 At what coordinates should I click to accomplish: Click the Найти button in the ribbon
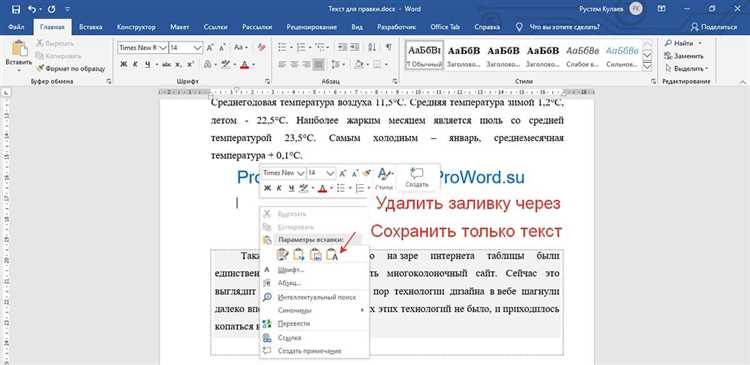click(683, 43)
